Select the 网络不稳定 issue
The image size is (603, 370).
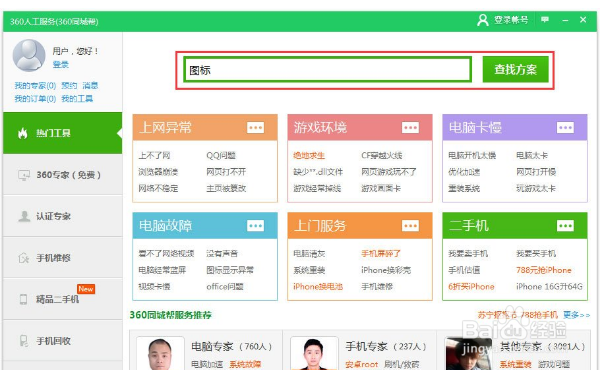click(158, 188)
